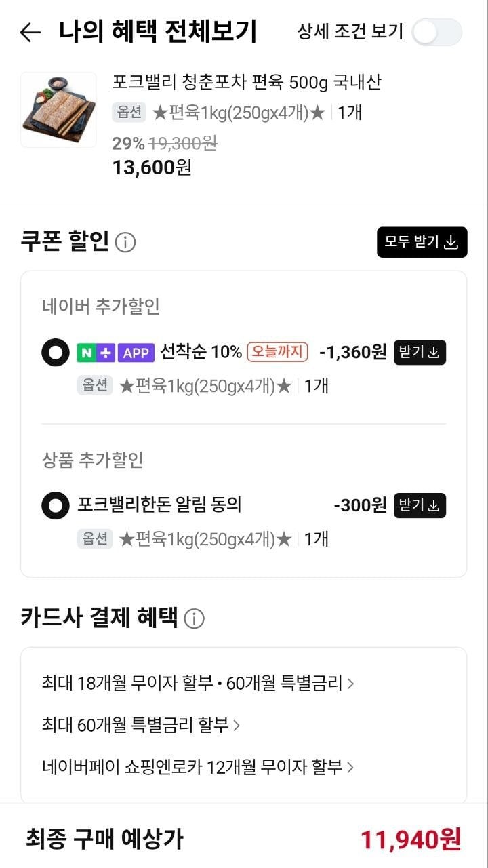488x868 pixels.
Task: Tap the 최종 구매 예상가 11,940원 price
Action: (x=410, y=840)
